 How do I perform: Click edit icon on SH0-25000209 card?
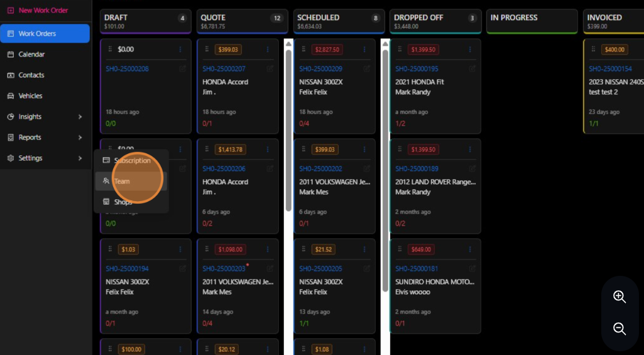point(367,68)
